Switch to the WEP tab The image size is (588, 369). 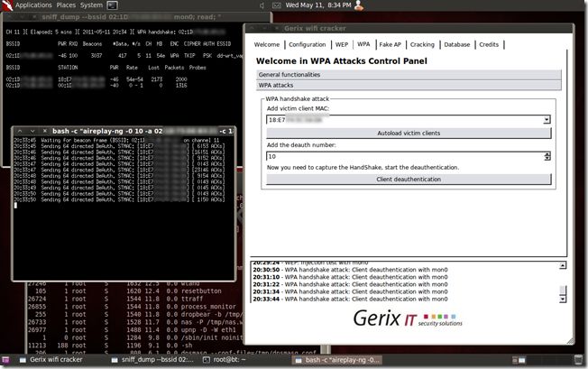coord(342,44)
